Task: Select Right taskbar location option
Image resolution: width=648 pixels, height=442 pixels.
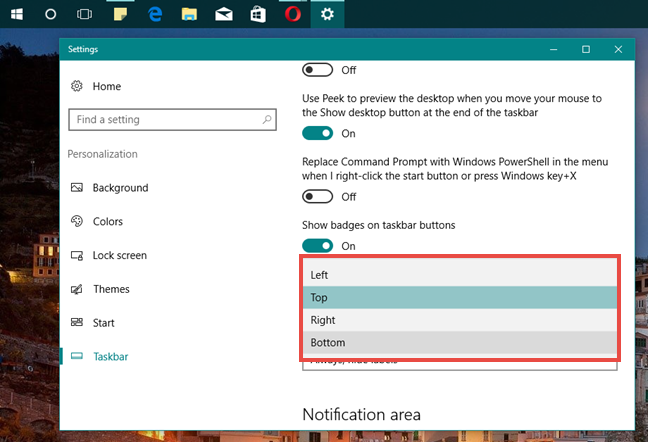Action: pyautogui.click(x=460, y=320)
